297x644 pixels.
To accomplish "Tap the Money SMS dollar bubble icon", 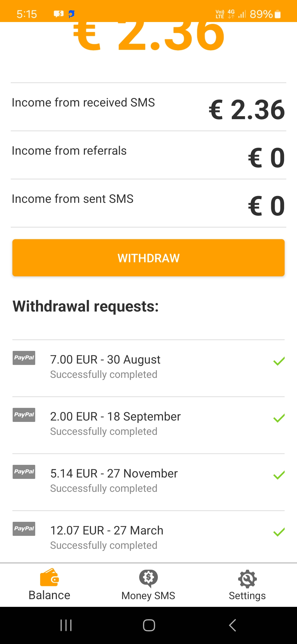I will (148, 578).
